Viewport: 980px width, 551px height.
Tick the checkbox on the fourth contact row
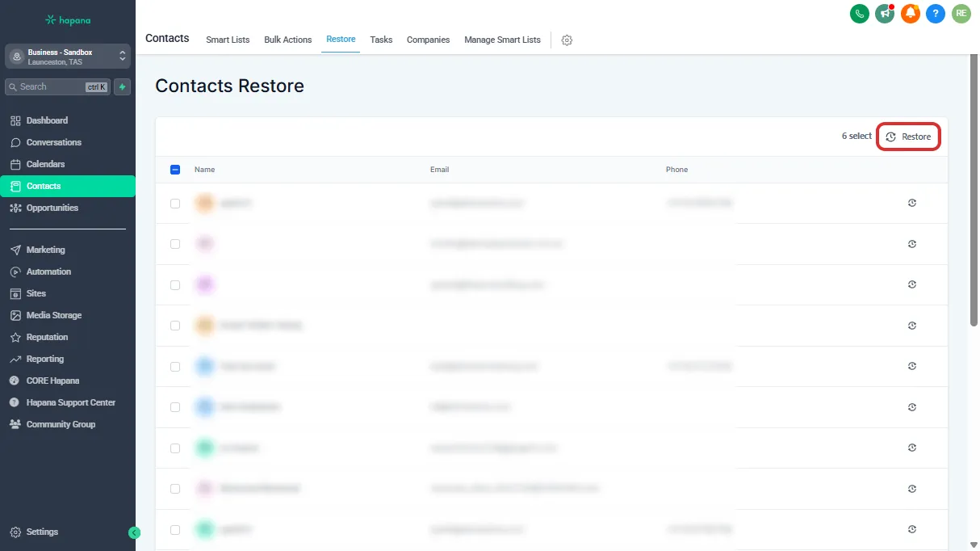click(x=175, y=326)
